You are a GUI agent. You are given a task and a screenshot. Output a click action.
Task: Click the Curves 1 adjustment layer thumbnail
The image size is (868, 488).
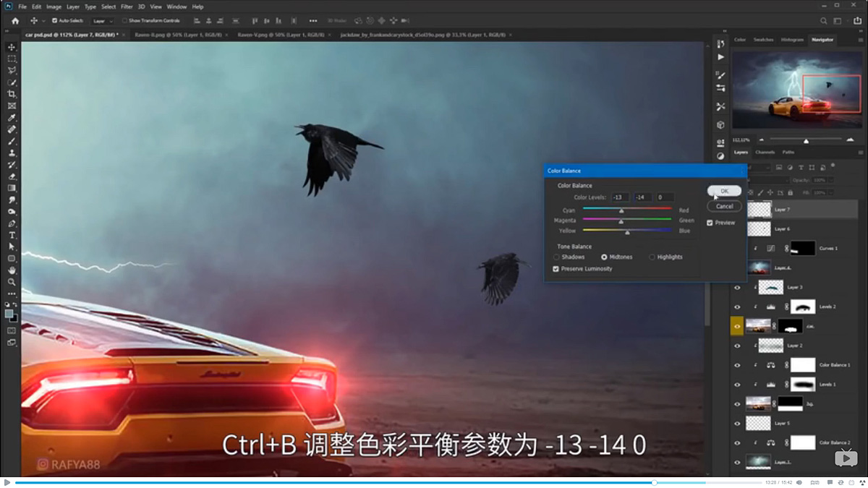pos(770,248)
